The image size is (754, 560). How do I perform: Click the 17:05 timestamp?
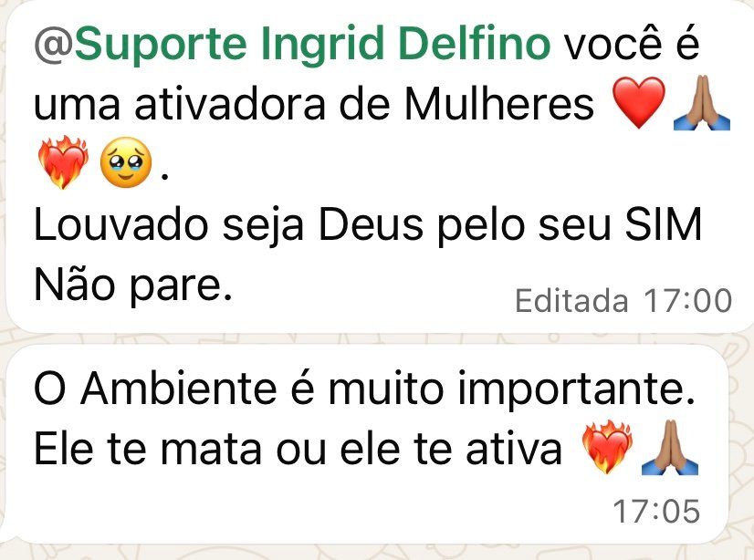click(656, 511)
